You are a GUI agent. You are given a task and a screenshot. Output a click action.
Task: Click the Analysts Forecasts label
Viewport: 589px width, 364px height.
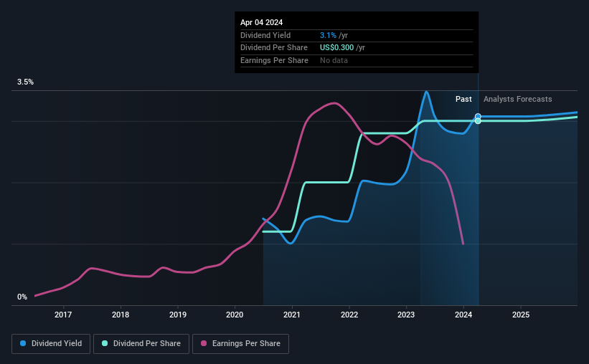tap(518, 99)
